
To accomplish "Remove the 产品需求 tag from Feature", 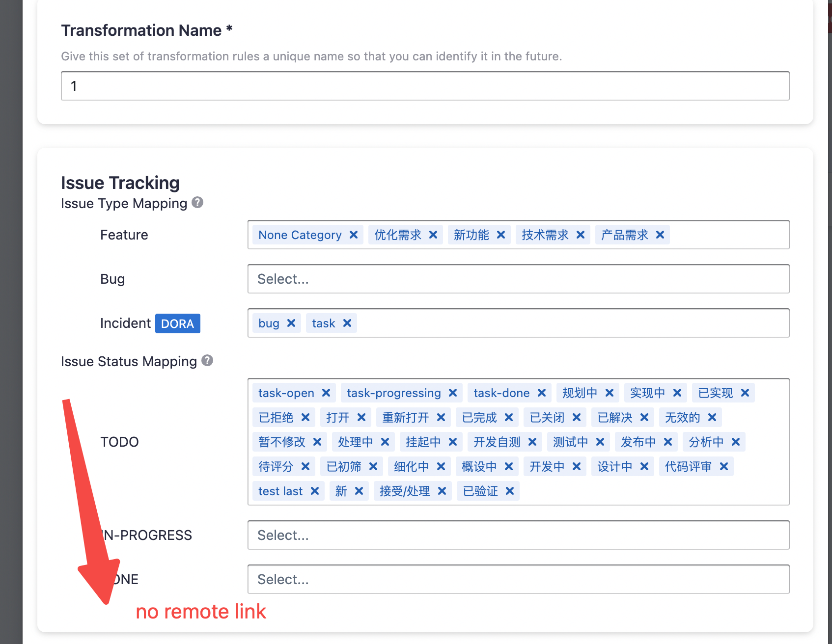I will pyautogui.click(x=660, y=235).
